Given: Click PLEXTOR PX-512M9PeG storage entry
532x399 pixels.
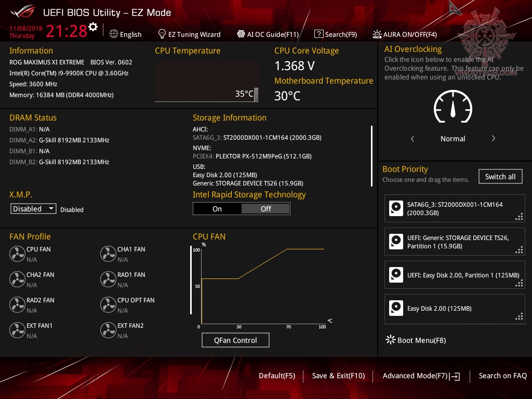Looking at the screenshot, I should [x=252, y=156].
